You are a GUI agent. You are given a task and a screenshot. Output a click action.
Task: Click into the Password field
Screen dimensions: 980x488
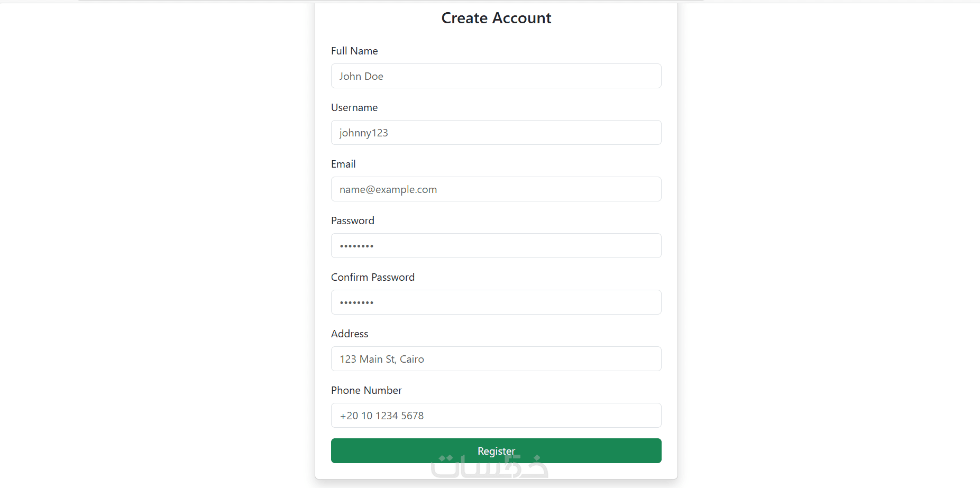(496, 246)
